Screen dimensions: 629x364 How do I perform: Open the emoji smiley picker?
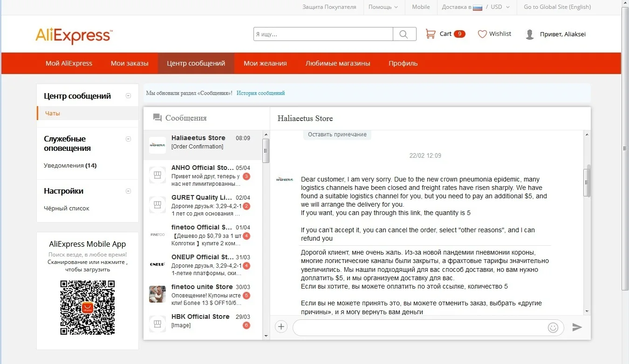[x=553, y=327]
